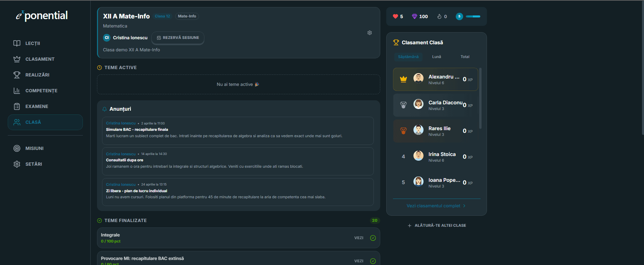Click teacher name Cristina Ionescu
This screenshot has height=265, width=644.
click(130, 38)
